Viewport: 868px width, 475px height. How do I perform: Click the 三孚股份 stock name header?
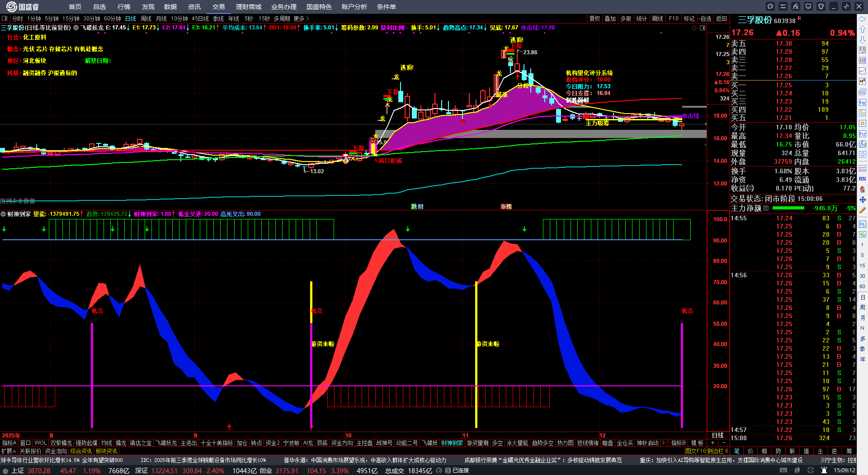[755, 20]
